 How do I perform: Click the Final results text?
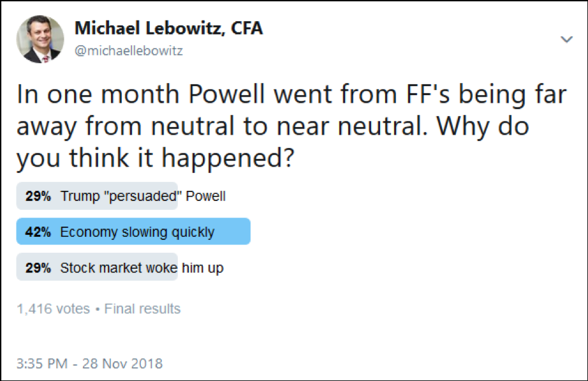(x=142, y=309)
